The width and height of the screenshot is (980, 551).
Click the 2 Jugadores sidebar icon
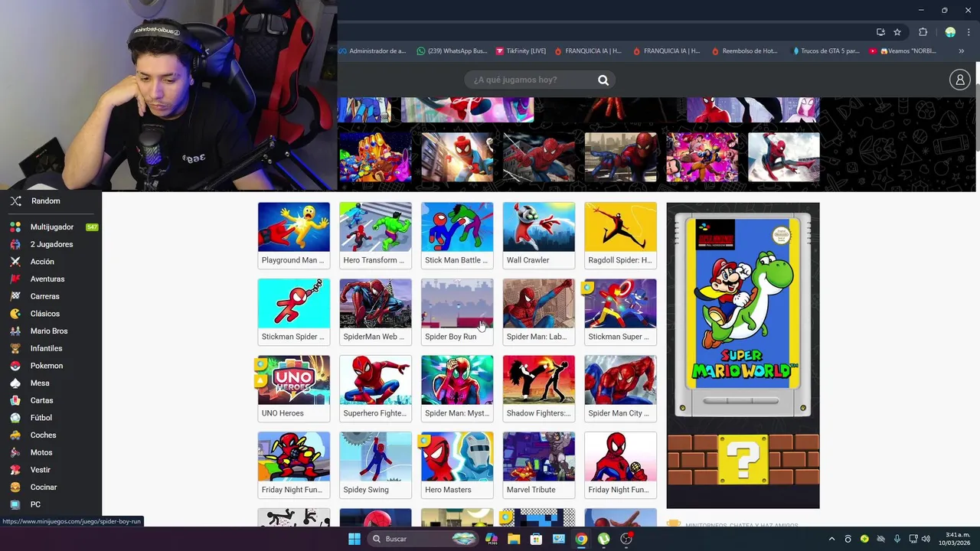tap(15, 244)
